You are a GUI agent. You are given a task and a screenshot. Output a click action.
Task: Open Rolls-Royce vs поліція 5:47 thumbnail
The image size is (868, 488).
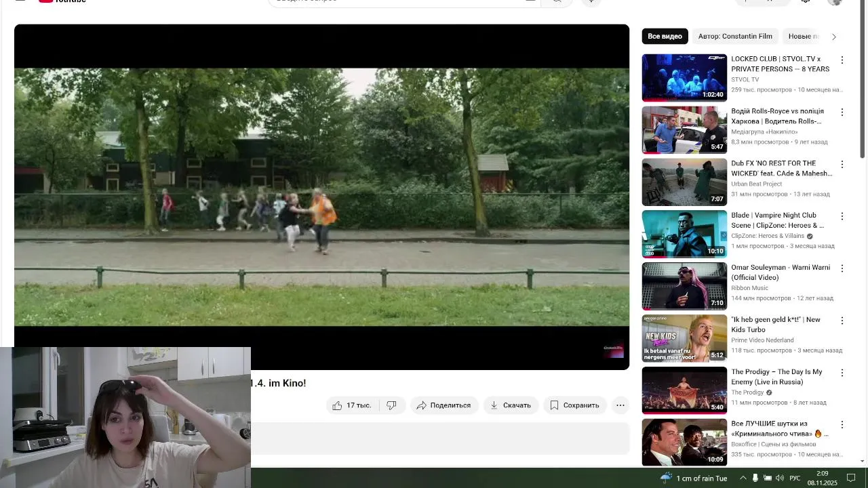684,130
